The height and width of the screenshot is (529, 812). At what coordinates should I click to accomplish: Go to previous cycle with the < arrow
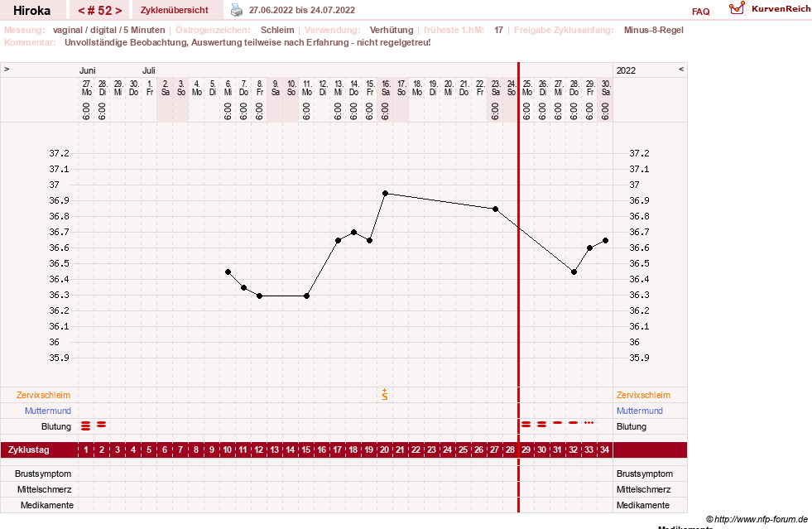point(81,11)
